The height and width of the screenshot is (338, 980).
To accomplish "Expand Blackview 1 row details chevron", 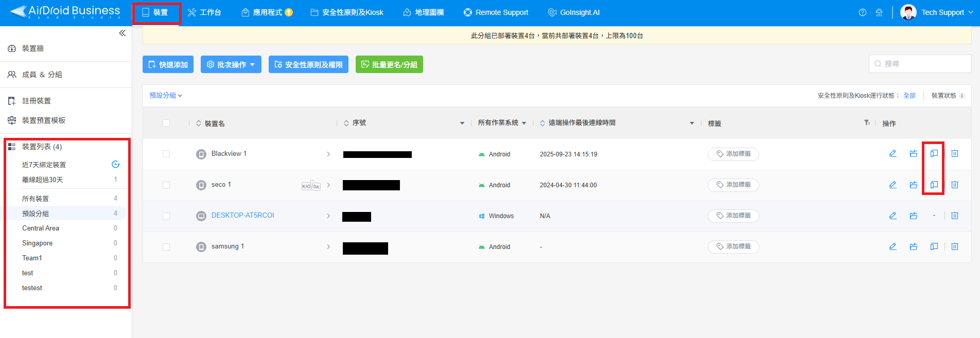I will pyautogui.click(x=328, y=154).
